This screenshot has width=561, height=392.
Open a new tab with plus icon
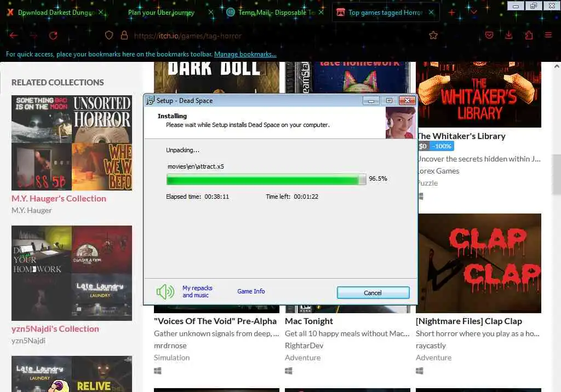point(452,13)
